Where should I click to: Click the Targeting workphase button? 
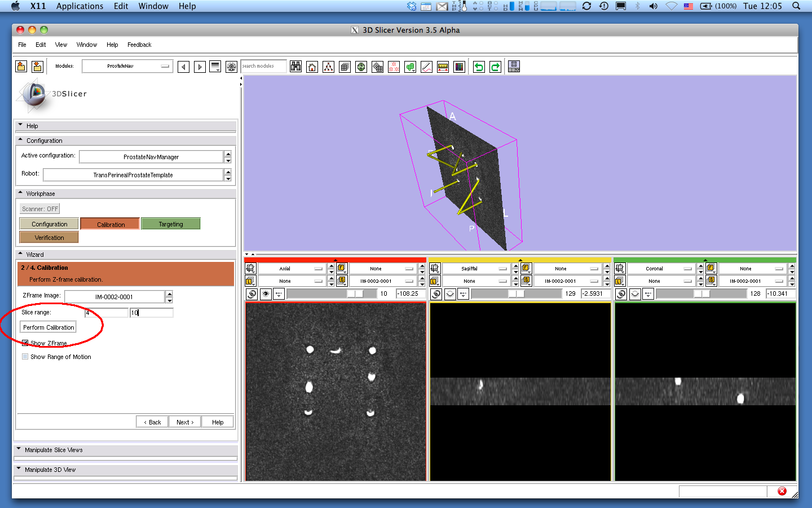point(170,224)
